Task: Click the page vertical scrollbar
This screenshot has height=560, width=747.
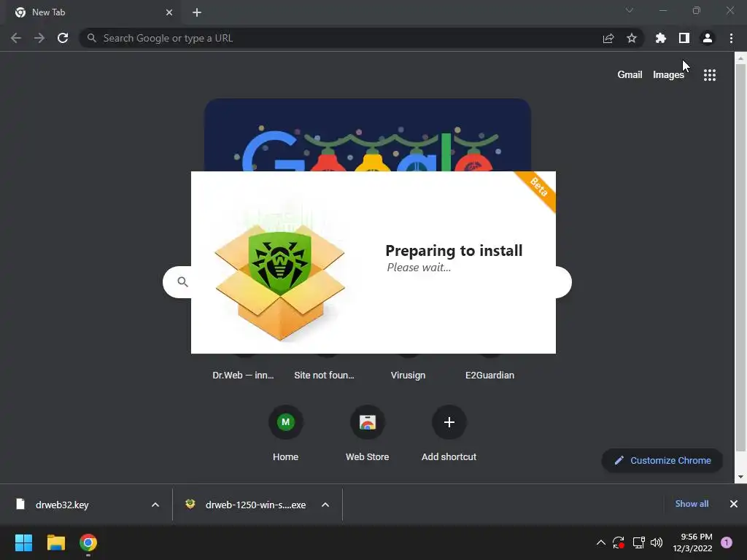Action: click(740, 257)
